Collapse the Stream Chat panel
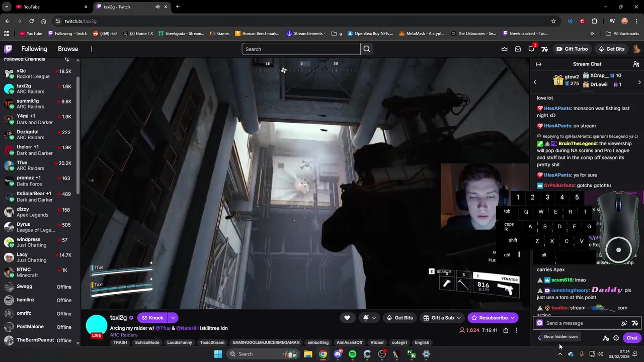 coord(538,64)
